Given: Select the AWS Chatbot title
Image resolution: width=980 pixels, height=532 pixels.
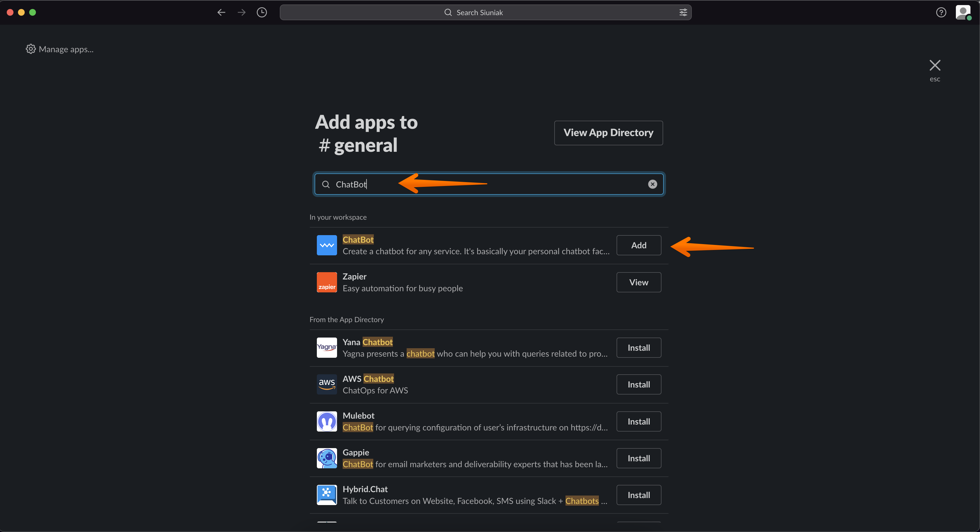Looking at the screenshot, I should click(x=368, y=379).
